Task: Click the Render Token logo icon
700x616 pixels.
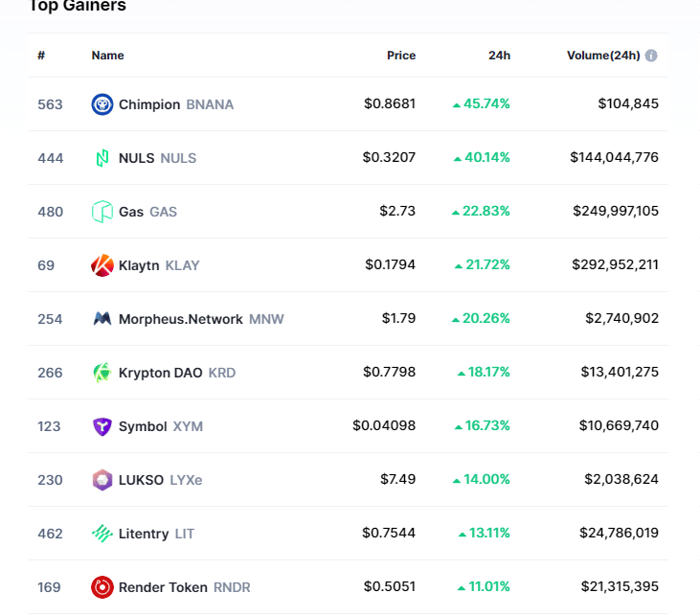Action: coord(102,587)
